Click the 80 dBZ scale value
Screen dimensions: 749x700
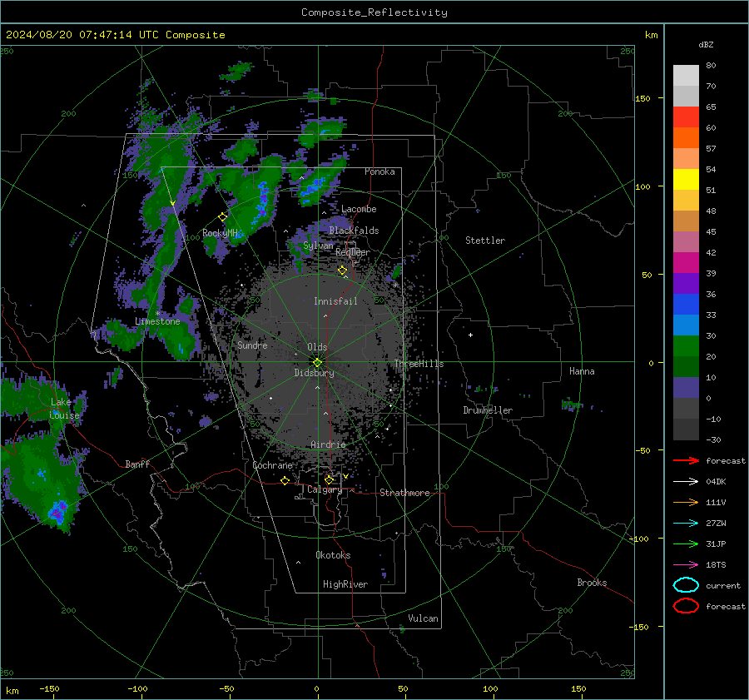tap(711, 66)
